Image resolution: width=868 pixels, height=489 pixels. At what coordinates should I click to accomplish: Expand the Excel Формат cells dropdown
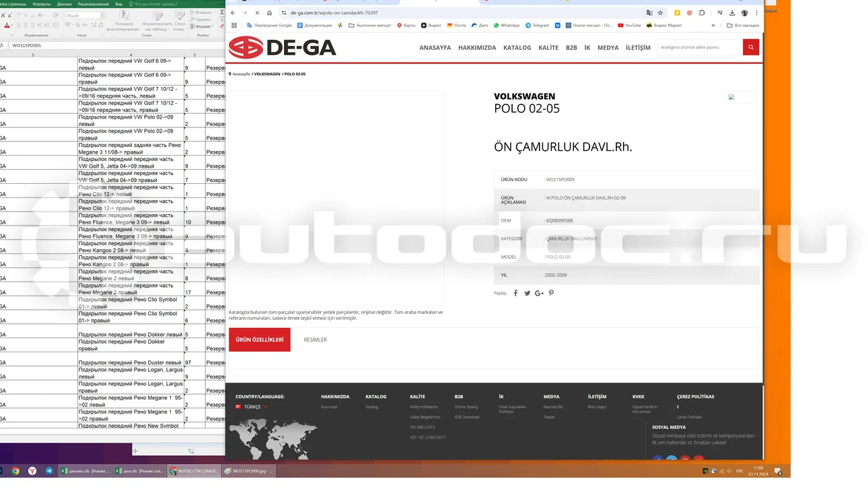[203, 26]
